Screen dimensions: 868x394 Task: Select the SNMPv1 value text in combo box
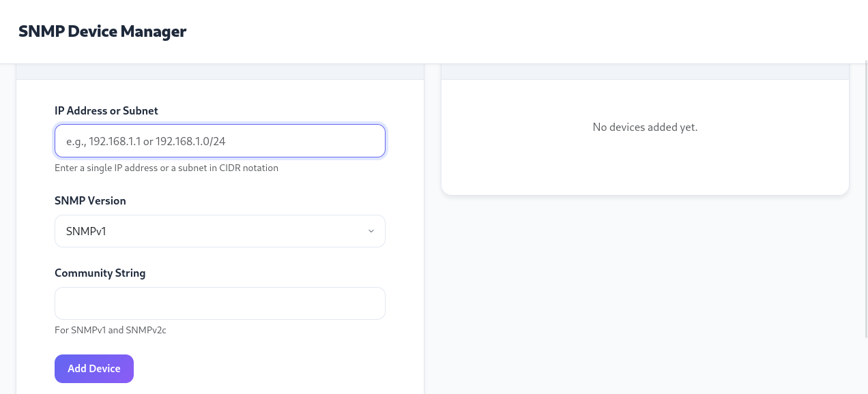tap(86, 232)
